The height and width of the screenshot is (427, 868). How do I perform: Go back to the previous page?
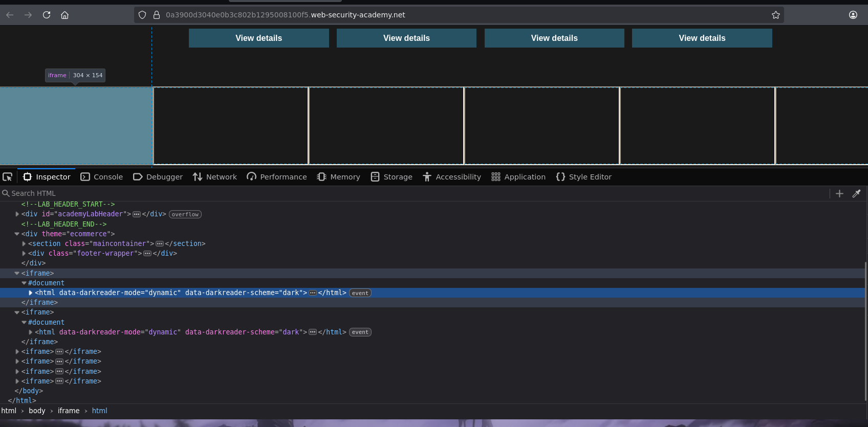pyautogui.click(x=10, y=15)
